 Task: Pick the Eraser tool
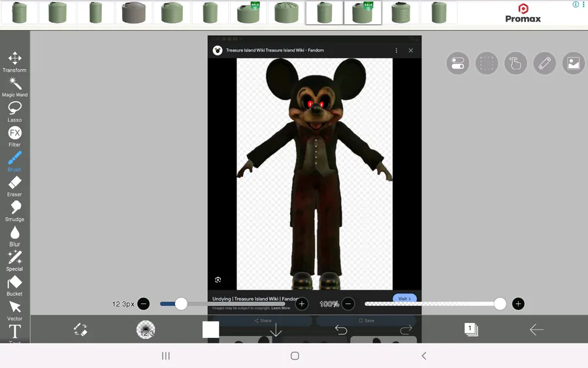pyautogui.click(x=14, y=186)
